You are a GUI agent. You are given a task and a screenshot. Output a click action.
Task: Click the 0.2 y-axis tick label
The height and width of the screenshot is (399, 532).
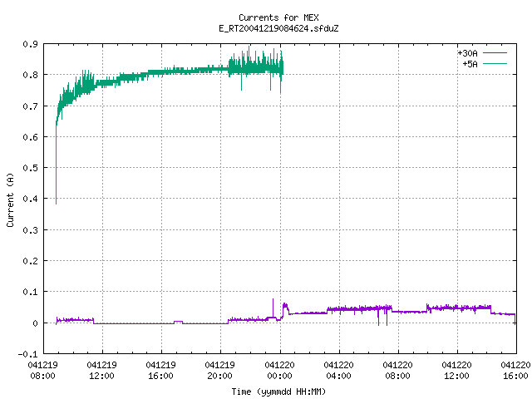coord(30,261)
